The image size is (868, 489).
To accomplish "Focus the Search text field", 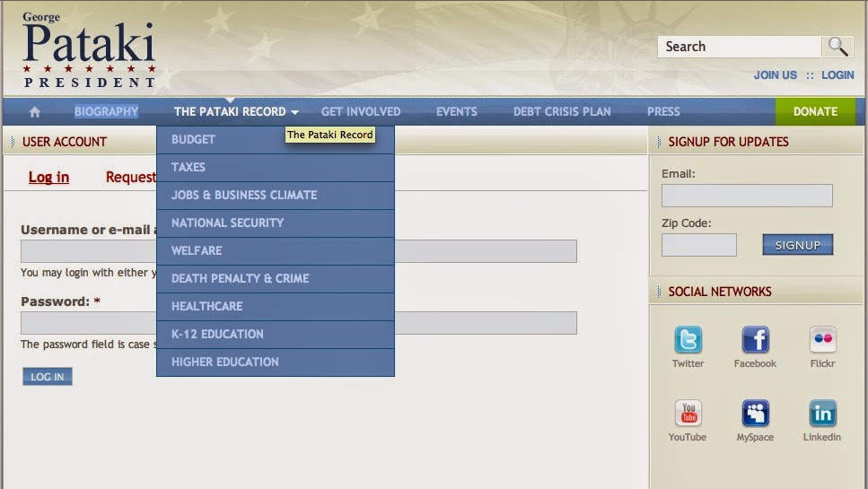I will click(x=739, y=47).
